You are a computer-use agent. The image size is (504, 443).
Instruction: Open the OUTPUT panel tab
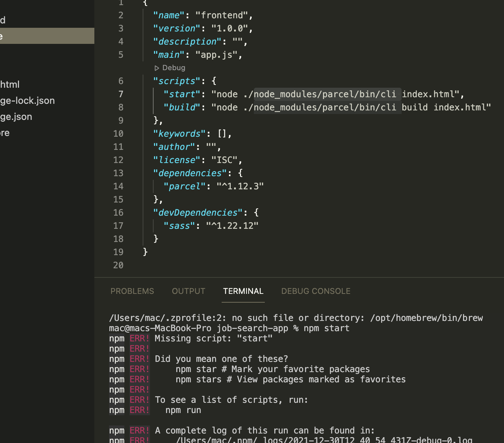pos(188,291)
